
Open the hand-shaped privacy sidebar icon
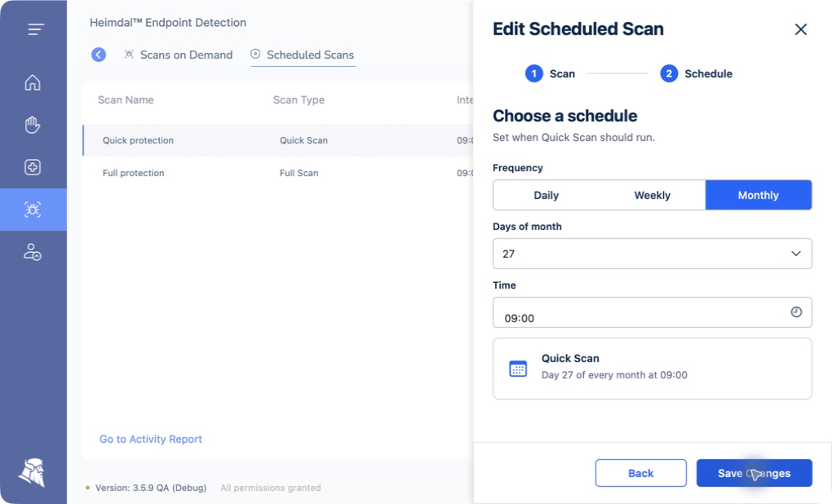[x=33, y=125]
